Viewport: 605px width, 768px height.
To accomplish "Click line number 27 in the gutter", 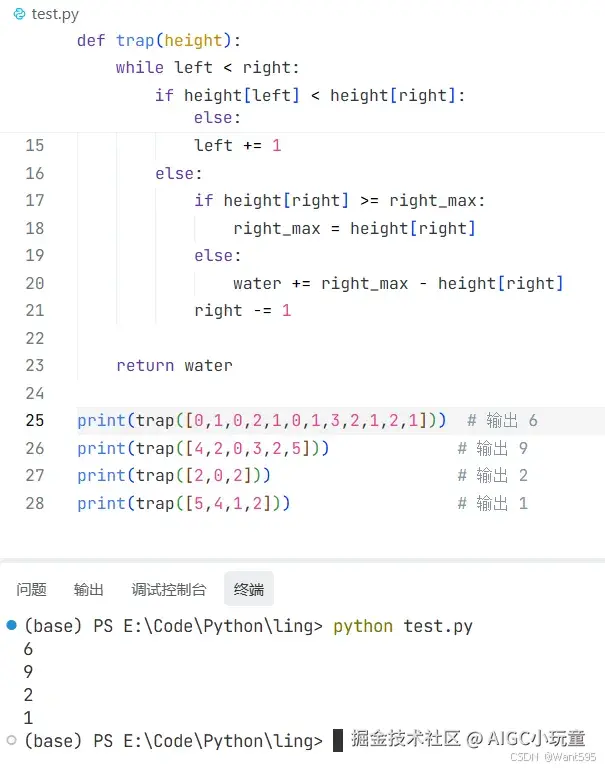I will click(35, 475).
